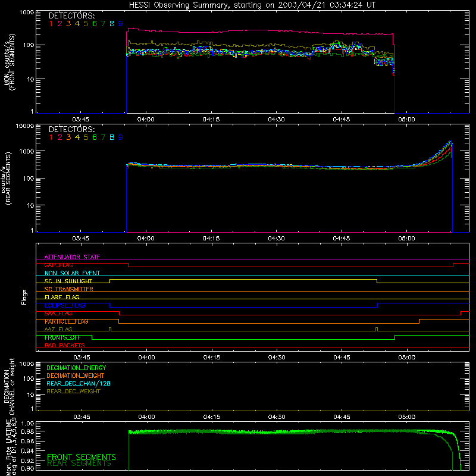Click the 0.98 value on livetime axis
The height and width of the screenshot is (476, 476).
click(x=27, y=431)
